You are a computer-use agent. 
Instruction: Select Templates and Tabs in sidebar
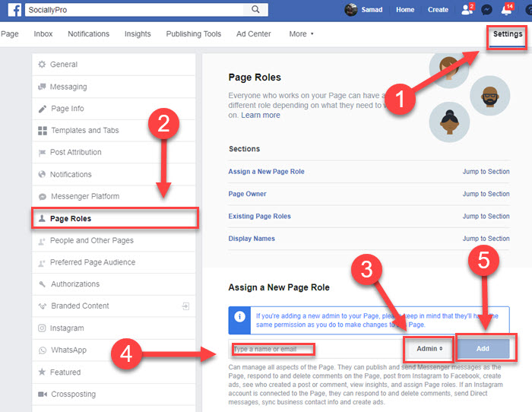114,130
